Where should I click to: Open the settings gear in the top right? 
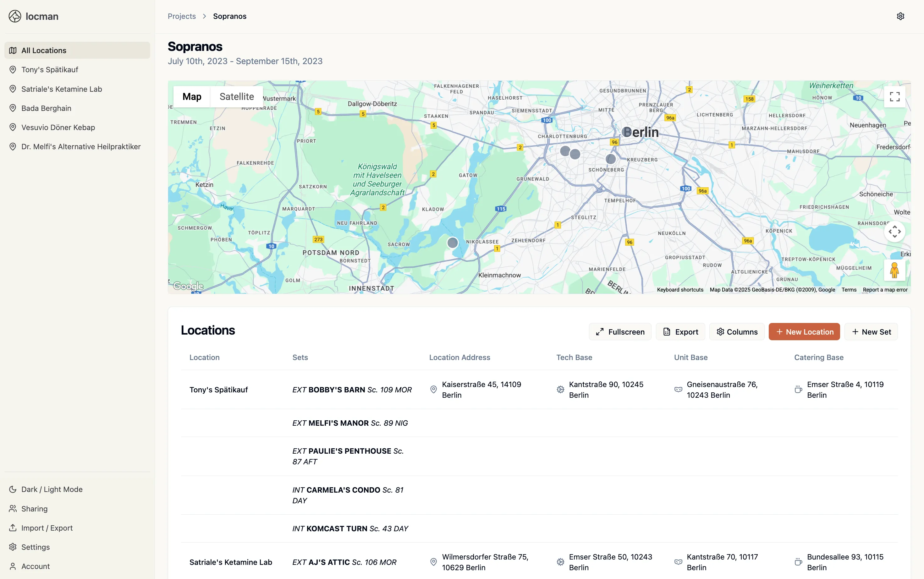pyautogui.click(x=900, y=16)
